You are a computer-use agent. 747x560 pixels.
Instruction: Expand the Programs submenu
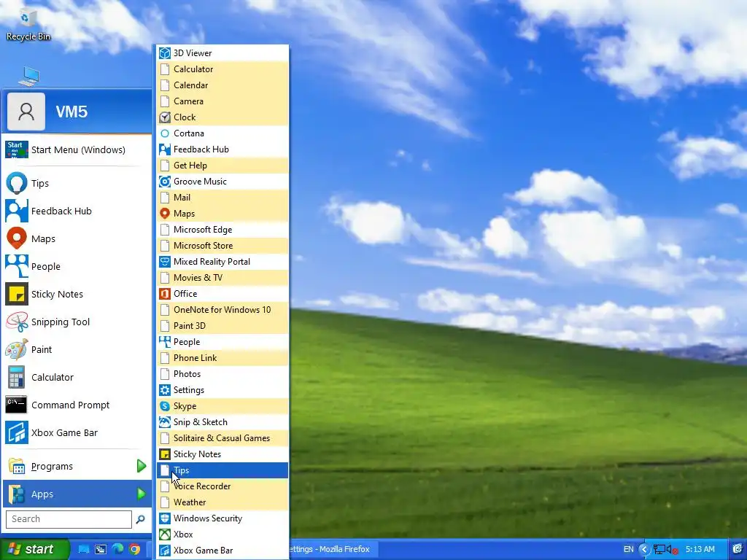77,466
